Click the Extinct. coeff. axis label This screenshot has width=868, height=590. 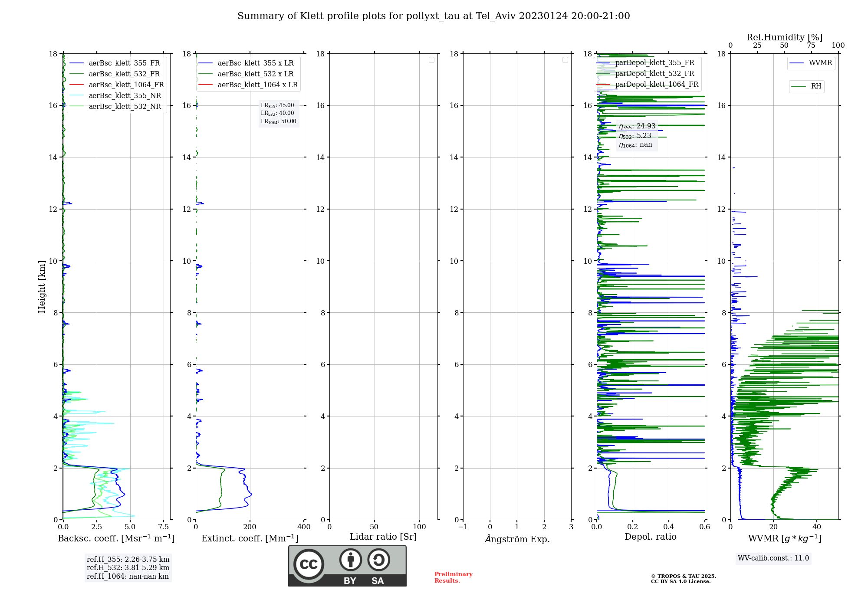coord(250,538)
